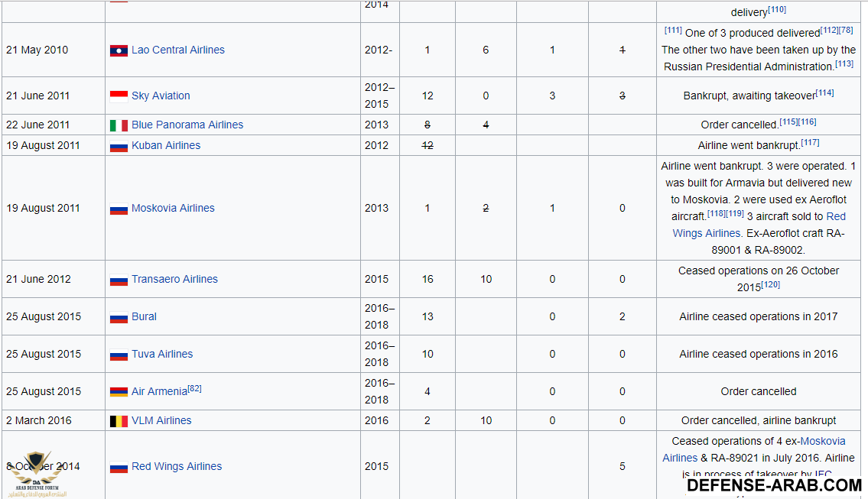Open the Bural airline link
Image resolution: width=868 pixels, height=499 pixels.
tap(144, 316)
